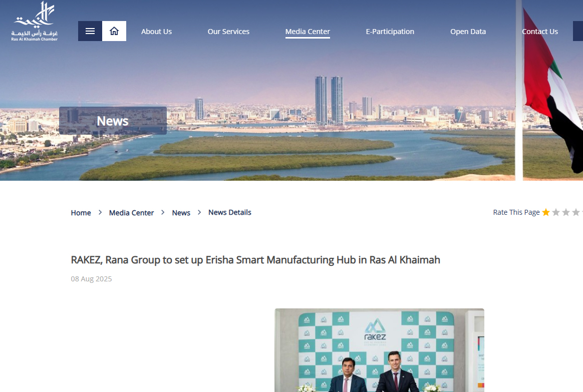Click the News banner label
The width and height of the screenshot is (583, 392).
point(113,121)
